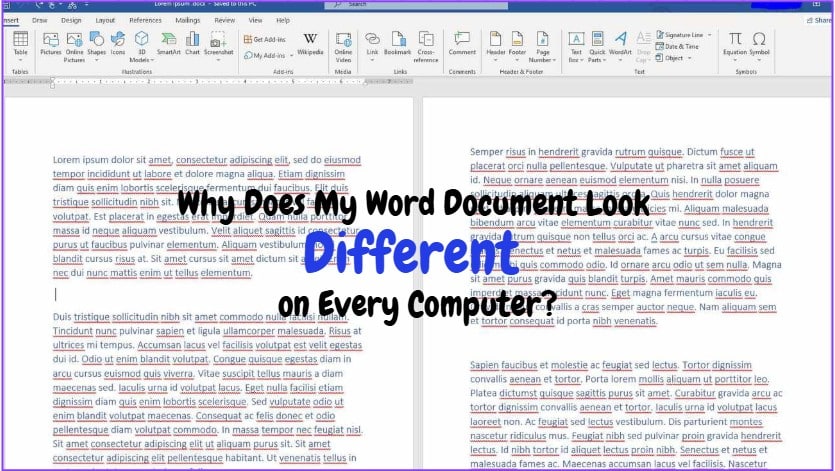Screen dimensions: 835x471
Task: Open the Signature Line dropdown arrow
Action: [x=710, y=35]
